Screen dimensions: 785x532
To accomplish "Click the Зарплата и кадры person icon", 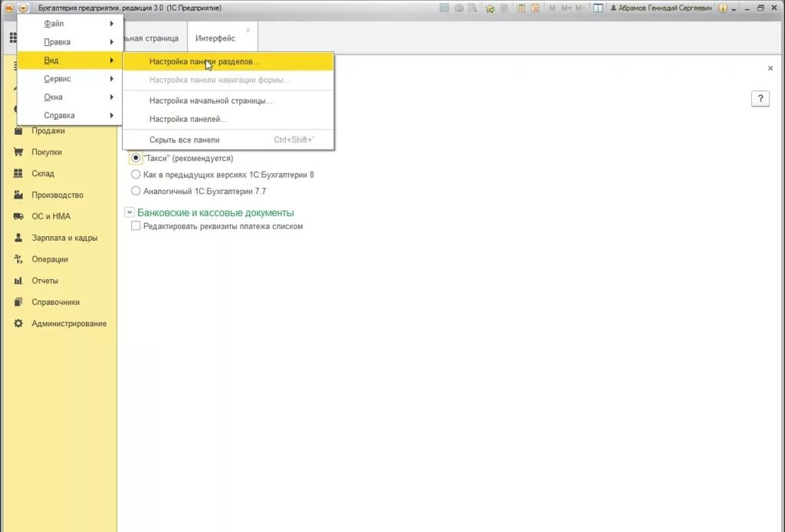I will coord(18,238).
